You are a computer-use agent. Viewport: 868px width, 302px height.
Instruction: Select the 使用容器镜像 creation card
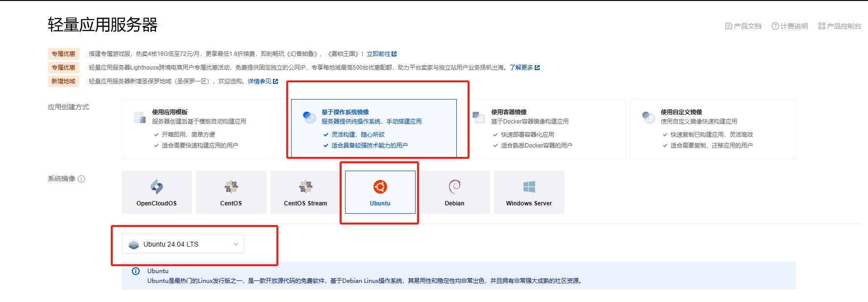pos(544,129)
